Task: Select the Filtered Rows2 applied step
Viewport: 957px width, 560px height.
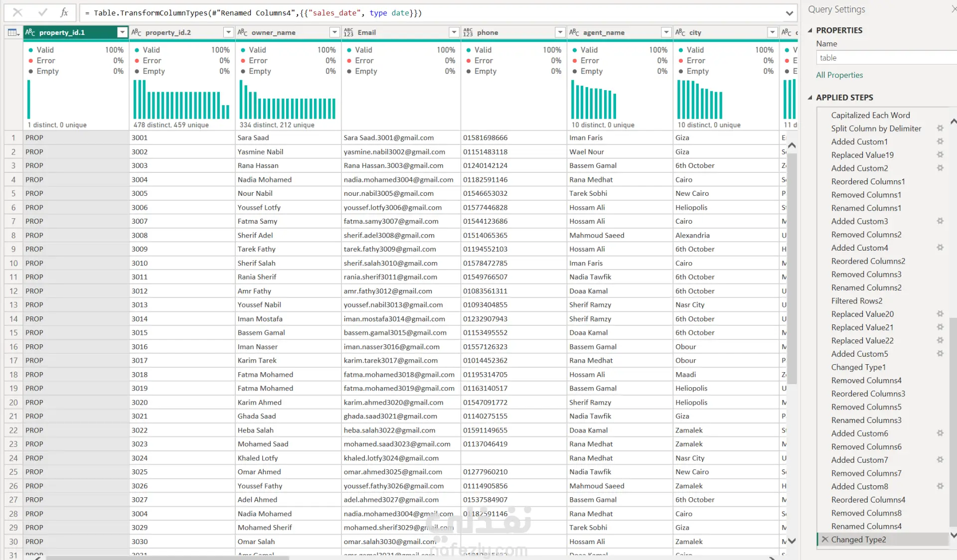Action: pos(856,300)
